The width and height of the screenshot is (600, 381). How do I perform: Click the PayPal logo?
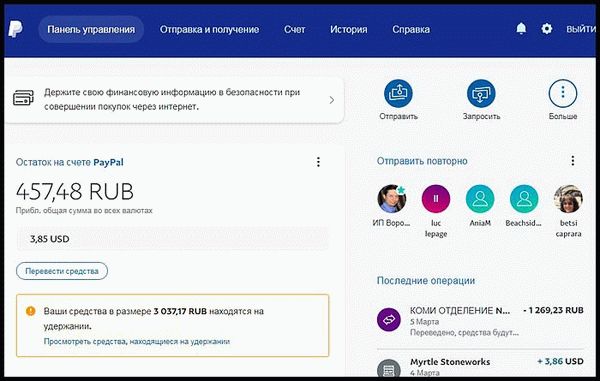tap(15, 29)
